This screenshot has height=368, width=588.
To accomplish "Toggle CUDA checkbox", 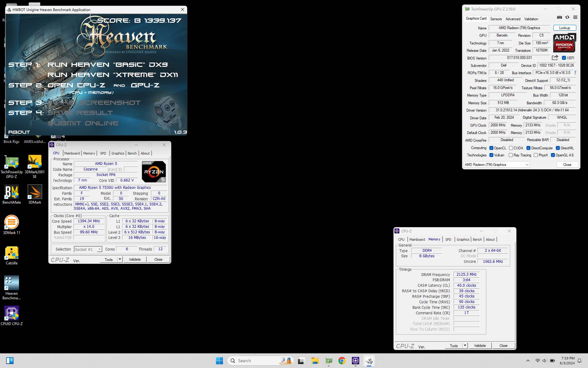I will (x=511, y=148).
